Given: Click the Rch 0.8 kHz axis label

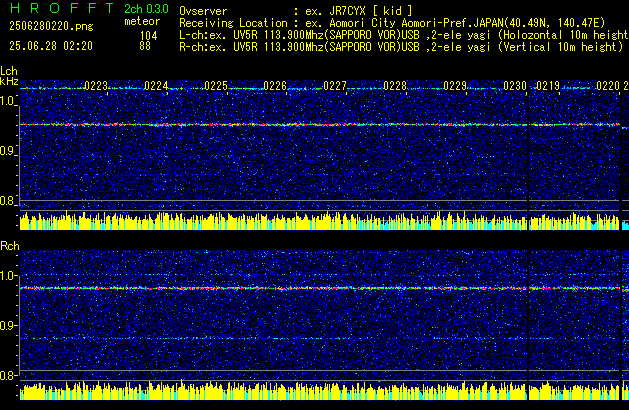Looking at the screenshot, I should (8, 375).
